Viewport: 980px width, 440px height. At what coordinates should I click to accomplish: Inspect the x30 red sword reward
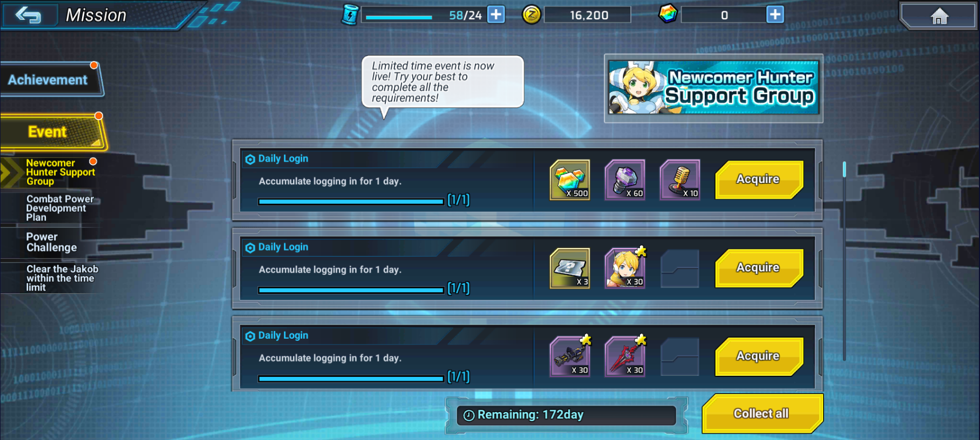pyautogui.click(x=625, y=356)
